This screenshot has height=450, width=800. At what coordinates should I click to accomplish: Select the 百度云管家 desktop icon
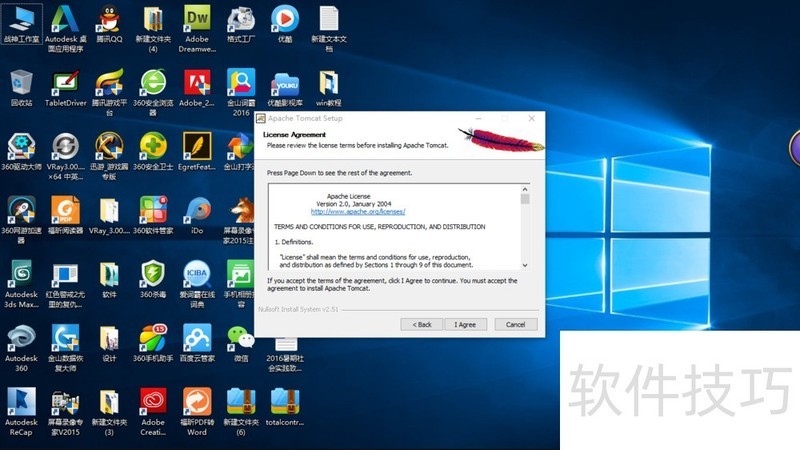[x=197, y=343]
